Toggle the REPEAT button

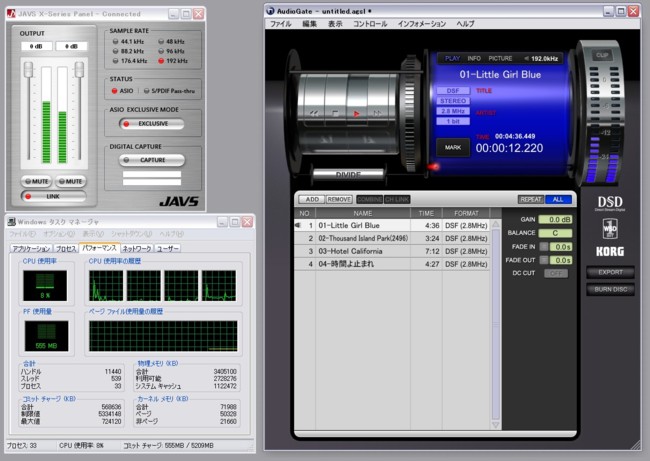point(531,199)
